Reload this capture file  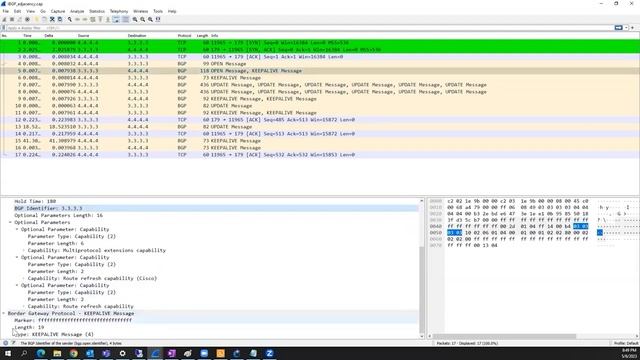[60, 19]
